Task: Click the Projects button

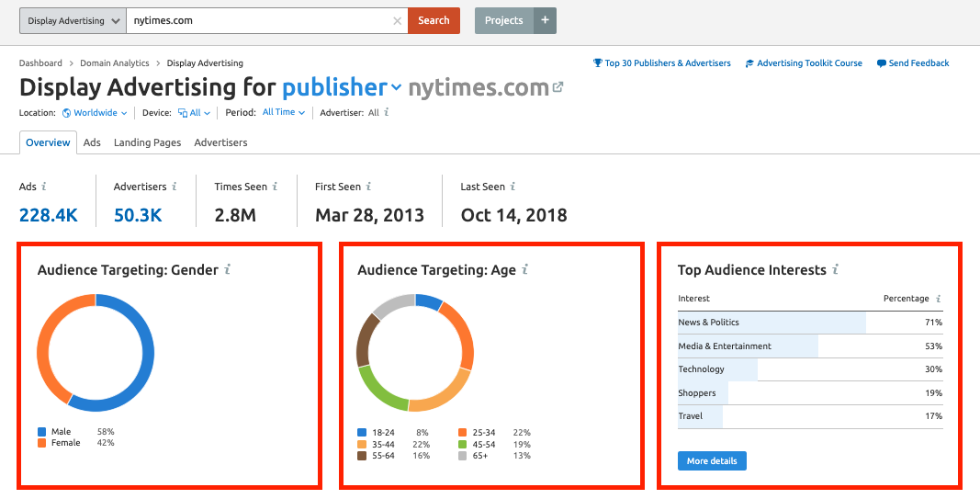Action: click(503, 20)
